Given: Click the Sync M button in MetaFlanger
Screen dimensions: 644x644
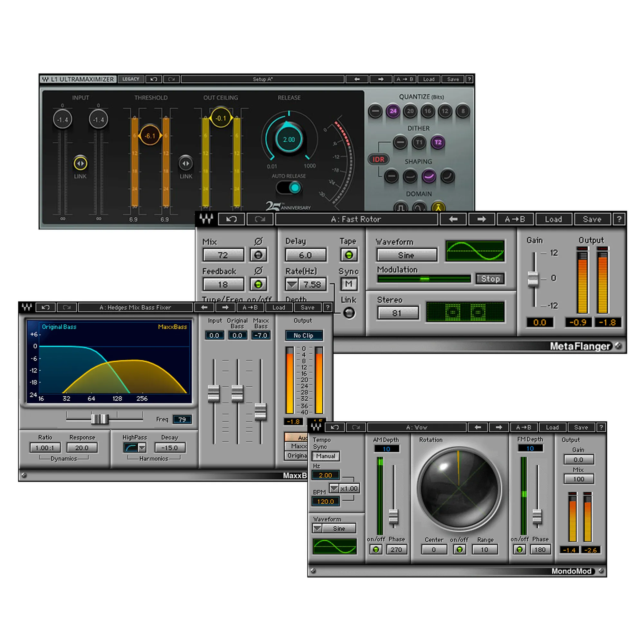Looking at the screenshot, I should (349, 284).
